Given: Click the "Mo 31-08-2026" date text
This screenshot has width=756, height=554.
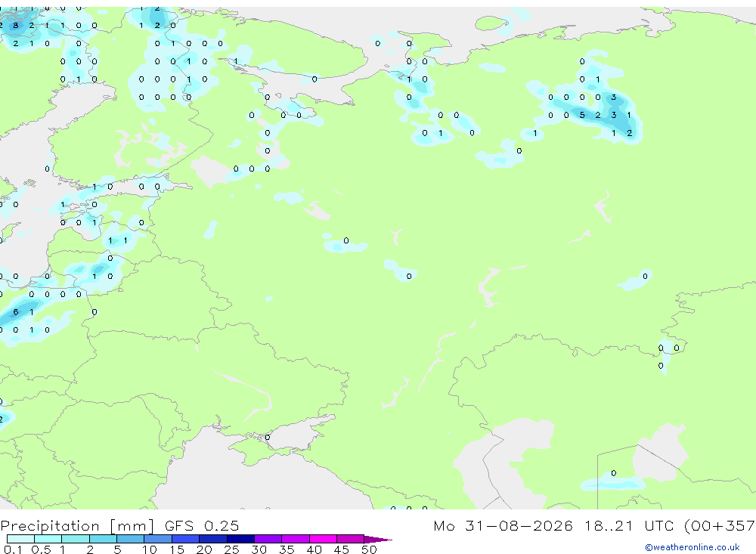Looking at the screenshot, I should [503, 525].
